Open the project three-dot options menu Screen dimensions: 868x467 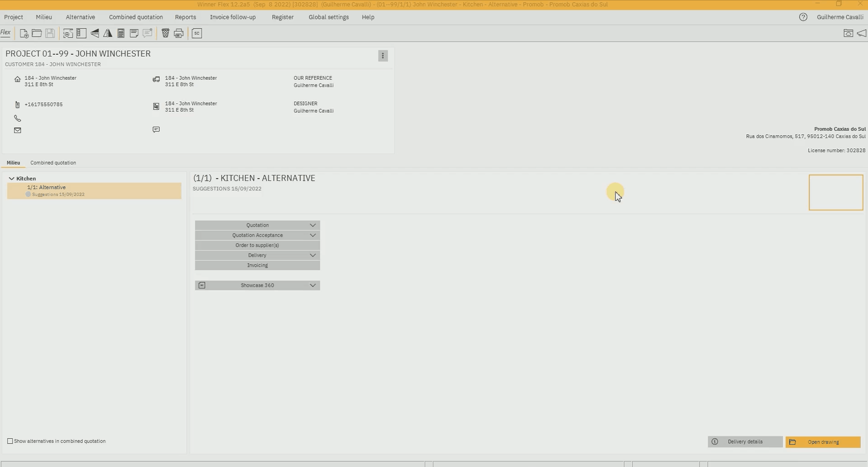click(383, 56)
